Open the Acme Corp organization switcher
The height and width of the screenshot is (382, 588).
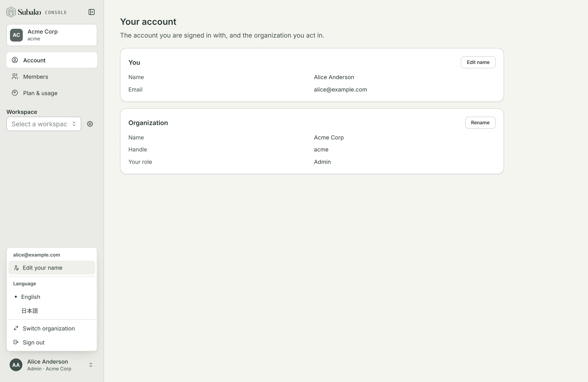tap(52, 35)
